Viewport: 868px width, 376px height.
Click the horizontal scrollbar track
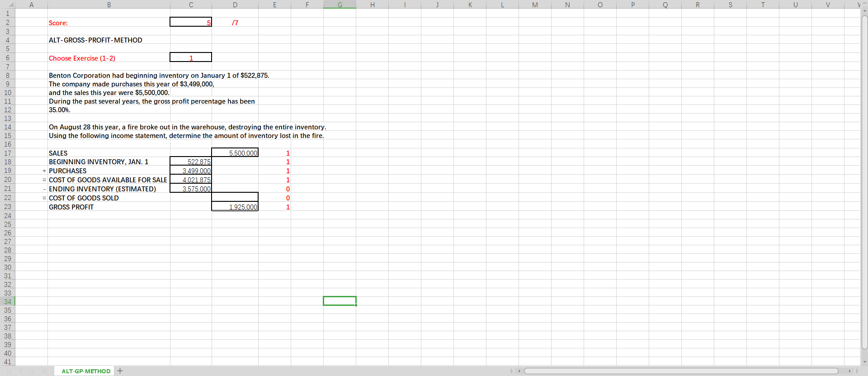681,371
